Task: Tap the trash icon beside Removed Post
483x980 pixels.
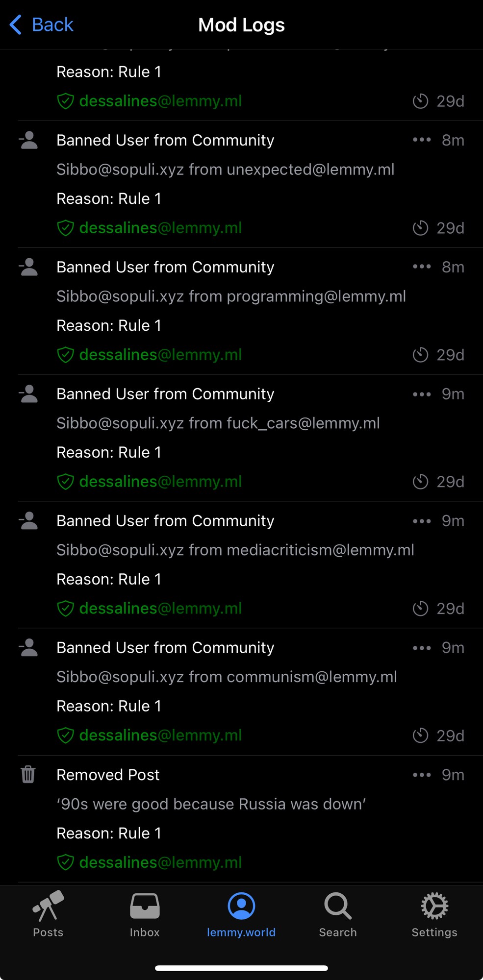Action: [x=28, y=774]
